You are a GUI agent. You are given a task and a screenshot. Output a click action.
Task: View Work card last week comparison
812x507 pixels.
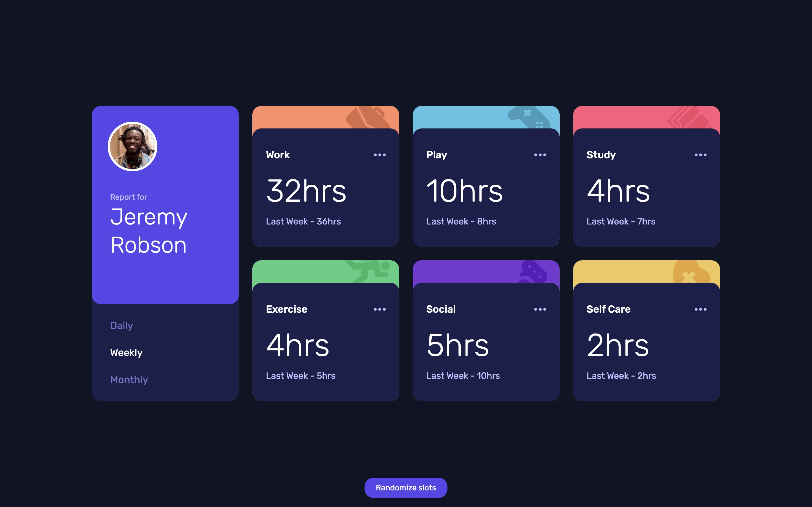[x=303, y=221]
